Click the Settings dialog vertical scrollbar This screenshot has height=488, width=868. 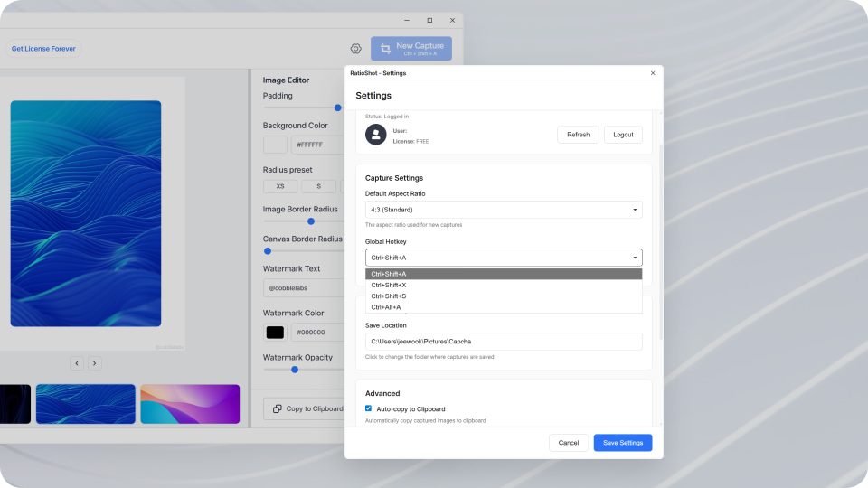(661, 242)
